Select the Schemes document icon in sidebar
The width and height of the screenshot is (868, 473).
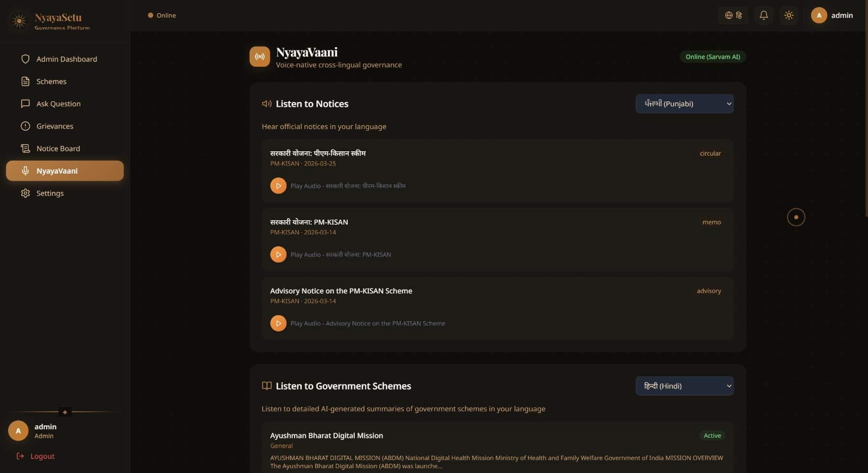click(25, 81)
